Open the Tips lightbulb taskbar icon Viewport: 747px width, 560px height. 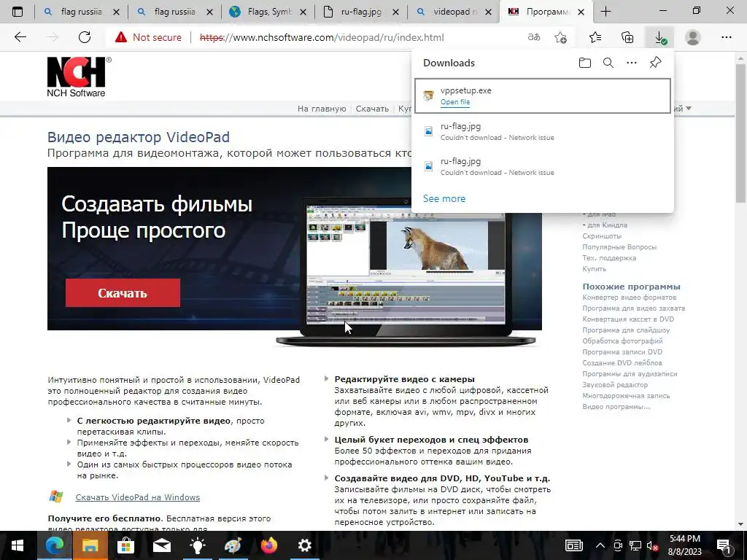point(197,545)
